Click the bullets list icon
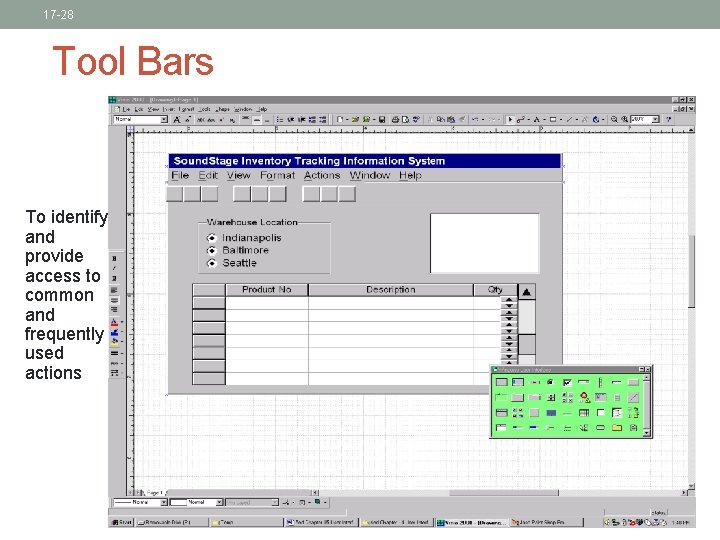This screenshot has height=540, width=720. coord(280,119)
